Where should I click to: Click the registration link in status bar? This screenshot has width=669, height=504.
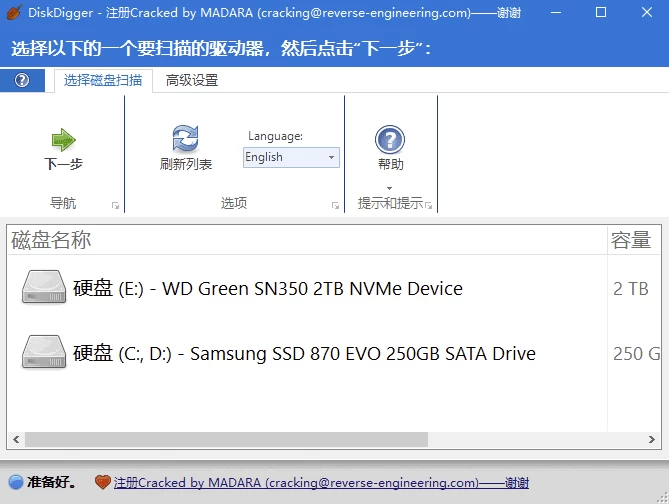(321, 482)
